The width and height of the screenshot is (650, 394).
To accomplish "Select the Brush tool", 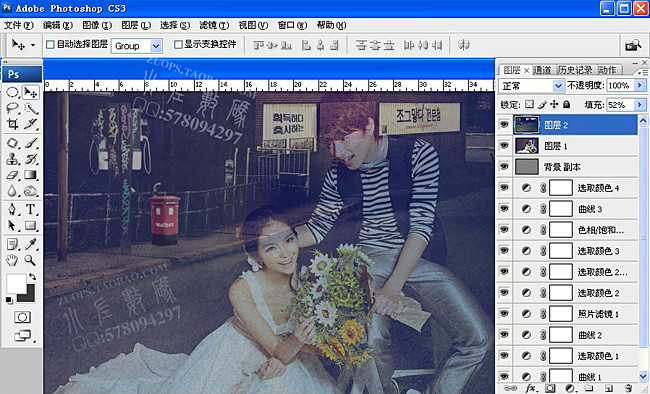I will click(x=30, y=143).
